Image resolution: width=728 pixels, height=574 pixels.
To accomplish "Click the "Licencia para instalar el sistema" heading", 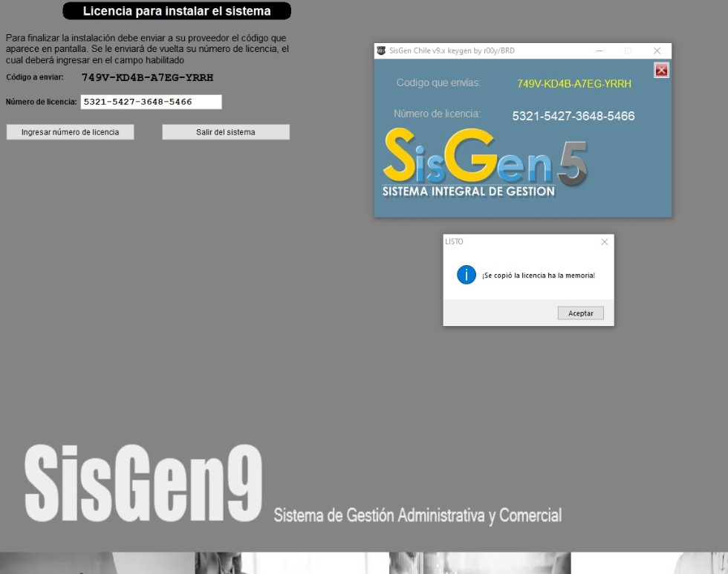I will [177, 11].
